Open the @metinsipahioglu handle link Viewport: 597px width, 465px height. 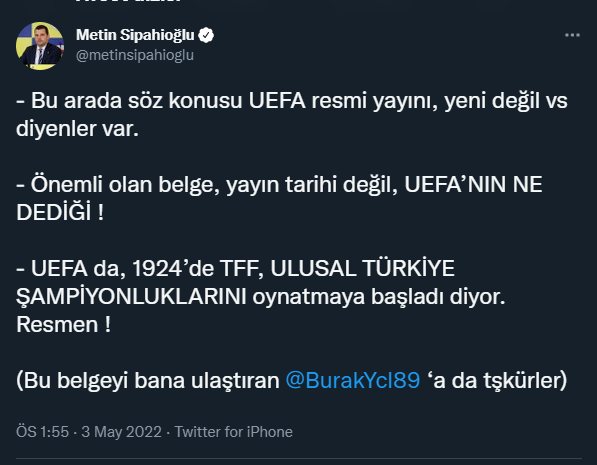click(x=135, y=55)
